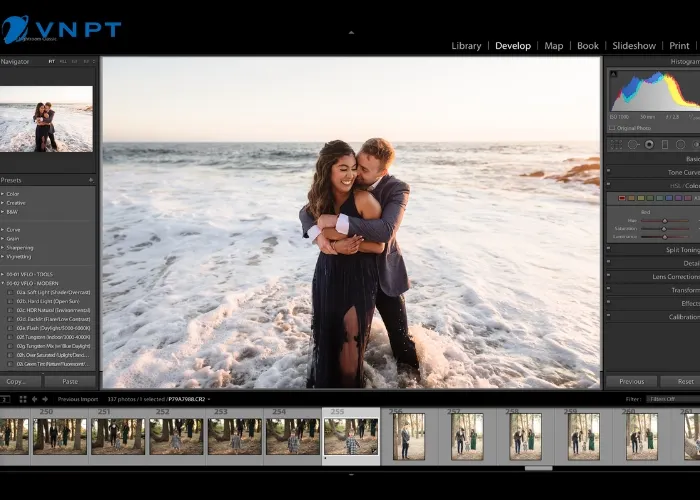The image size is (700, 500).
Task: Click preset icon for 02b. Hard Light
Action: [x=10, y=301]
